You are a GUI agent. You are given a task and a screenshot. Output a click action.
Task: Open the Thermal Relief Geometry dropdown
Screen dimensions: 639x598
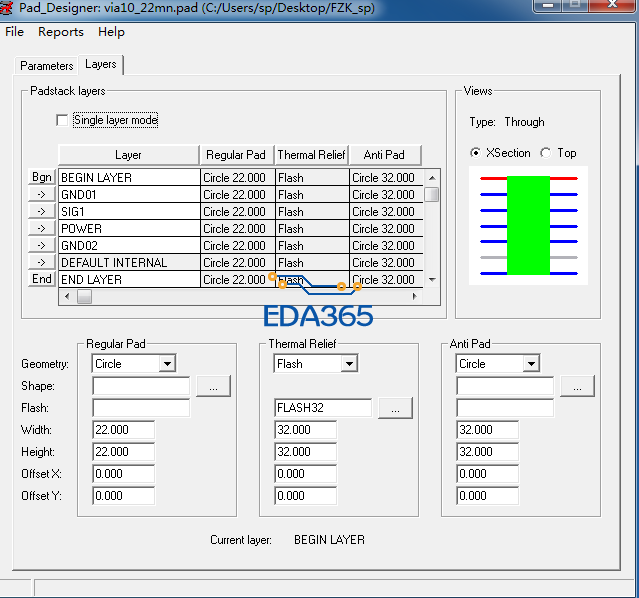350,363
